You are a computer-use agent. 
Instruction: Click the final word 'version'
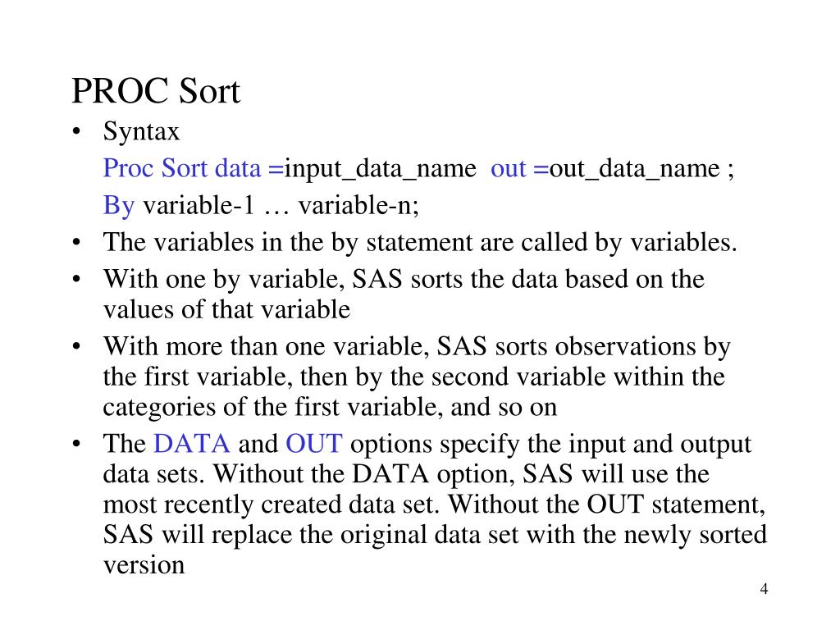coord(144,566)
